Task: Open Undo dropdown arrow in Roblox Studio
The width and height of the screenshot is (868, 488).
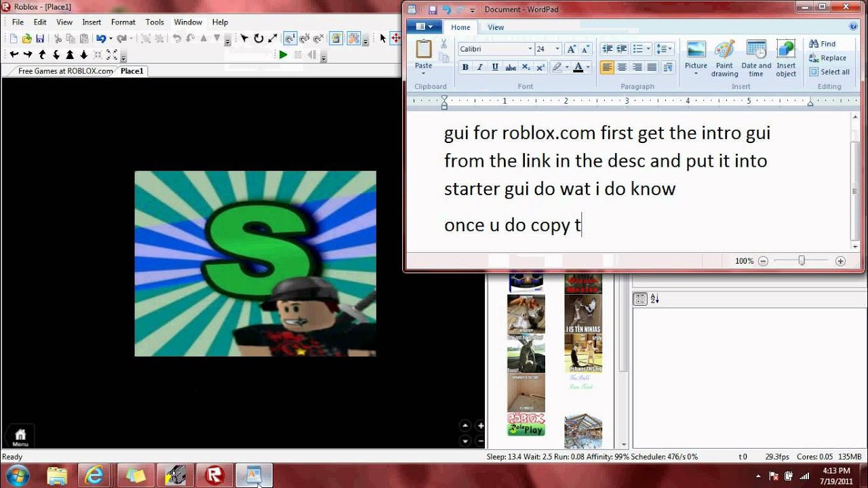Action: pyautogui.click(x=111, y=39)
